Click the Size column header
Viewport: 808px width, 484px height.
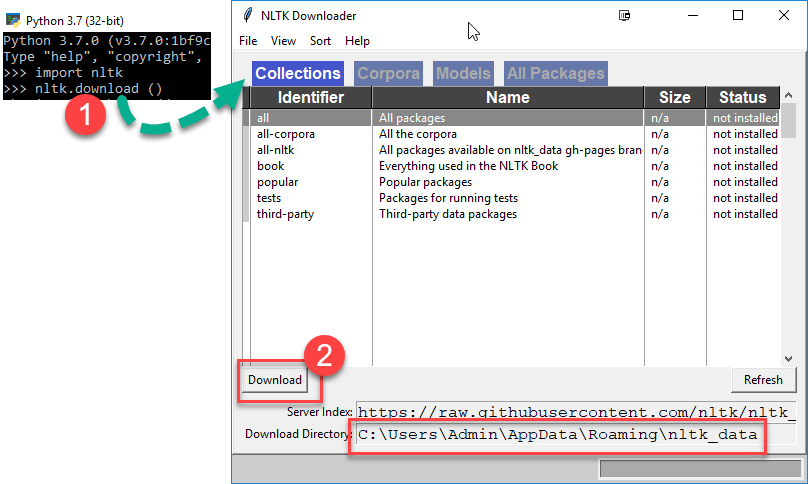coord(675,97)
